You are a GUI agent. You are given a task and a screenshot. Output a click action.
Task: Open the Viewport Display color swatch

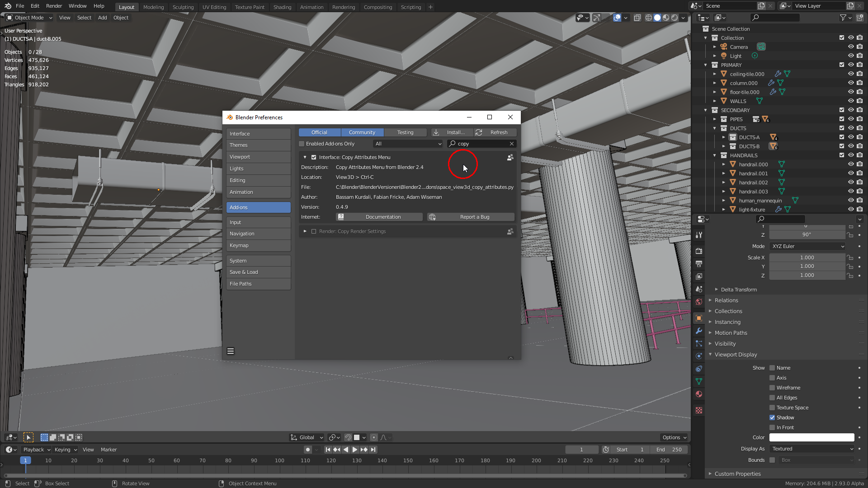point(811,437)
